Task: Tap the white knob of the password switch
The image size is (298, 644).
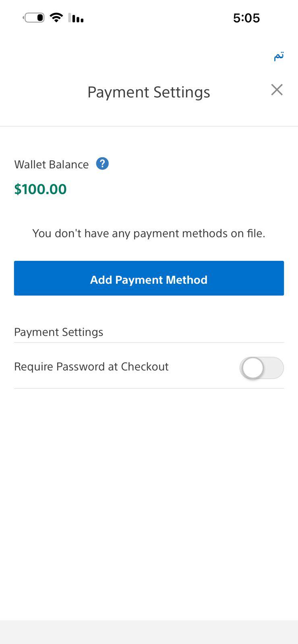Action: point(253,368)
